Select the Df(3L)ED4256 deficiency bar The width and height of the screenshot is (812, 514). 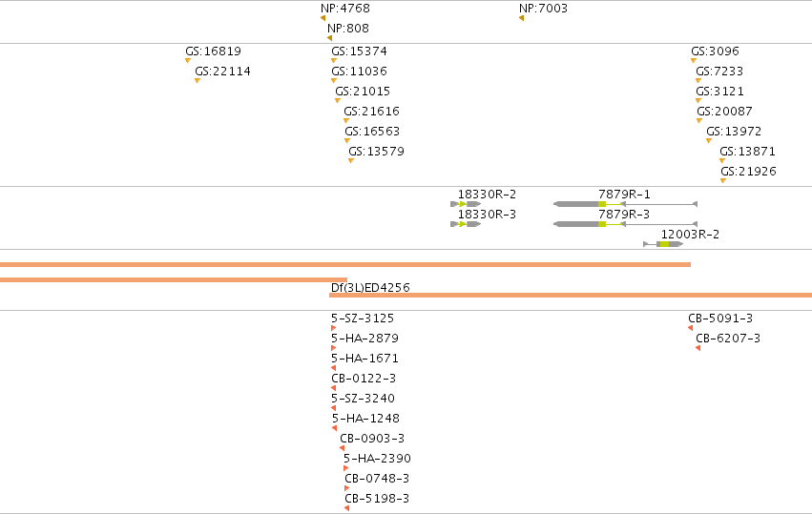pos(571,296)
